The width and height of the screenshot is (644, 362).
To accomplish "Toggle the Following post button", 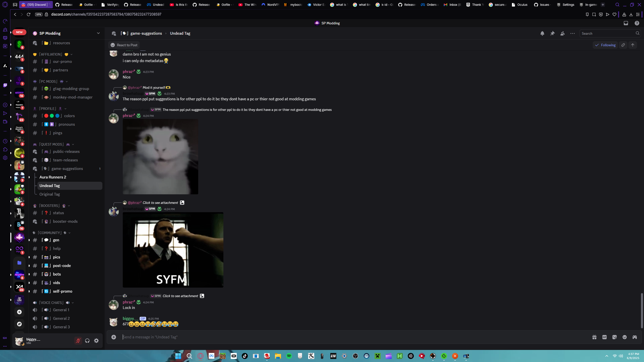I will tap(605, 45).
